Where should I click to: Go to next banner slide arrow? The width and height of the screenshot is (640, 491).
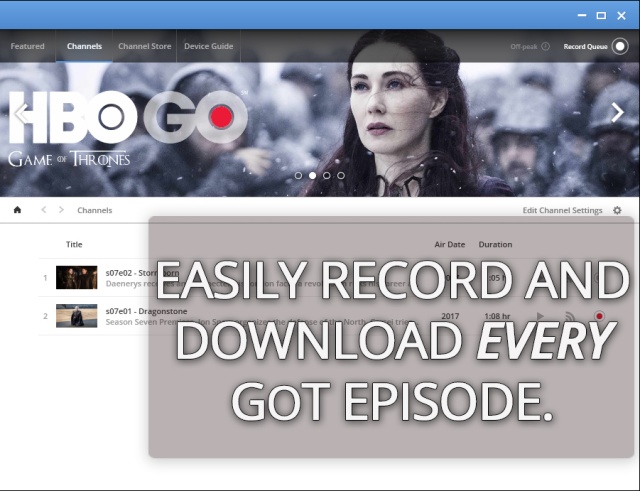tap(617, 113)
